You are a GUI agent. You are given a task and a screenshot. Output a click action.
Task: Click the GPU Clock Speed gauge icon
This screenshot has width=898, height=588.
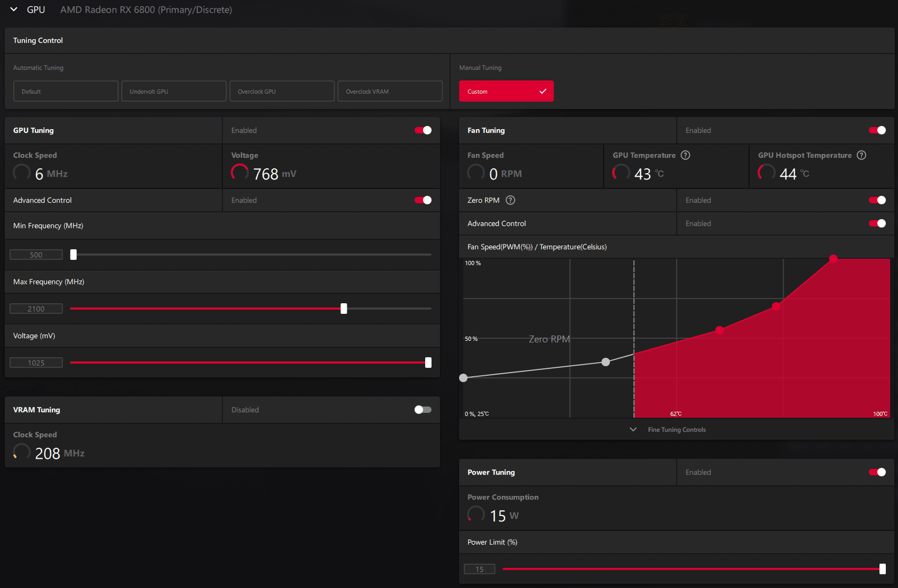click(22, 172)
